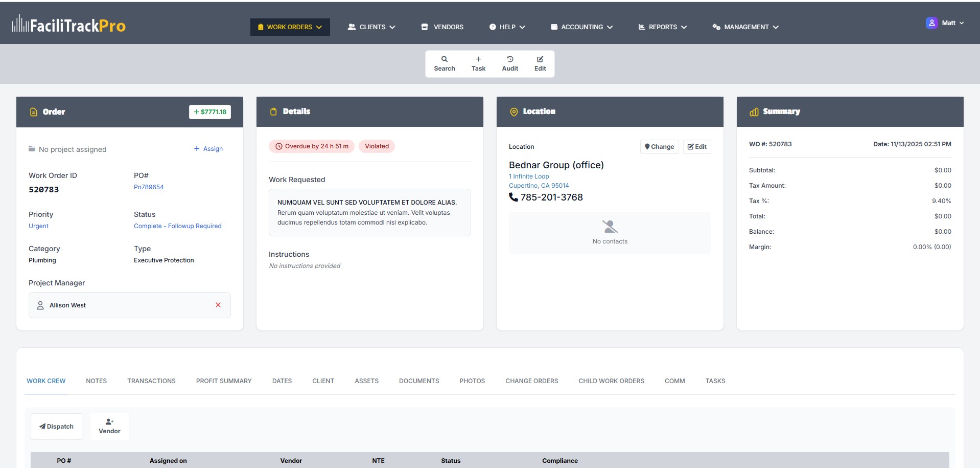Click the $7771.18 amount button
The image size is (980, 468).
(x=209, y=112)
